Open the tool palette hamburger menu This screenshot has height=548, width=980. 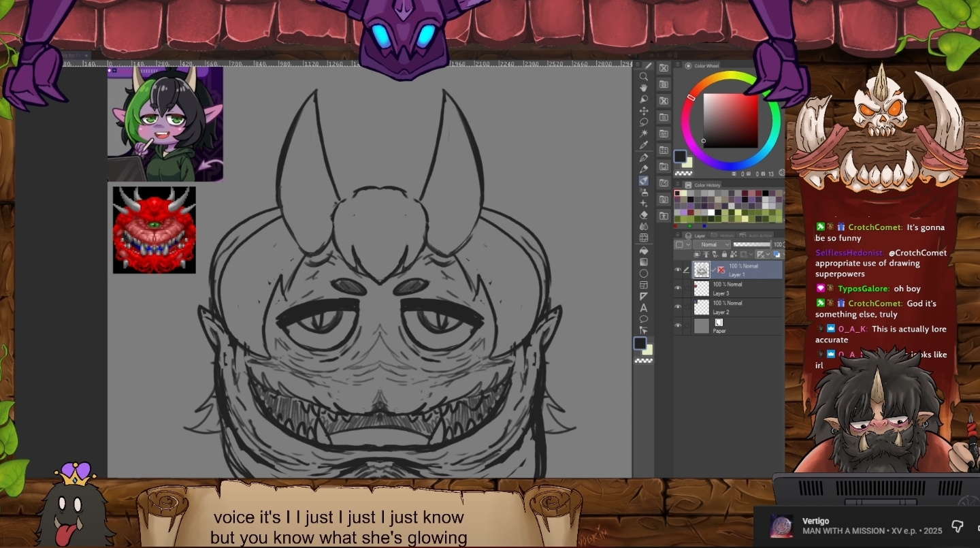click(638, 66)
